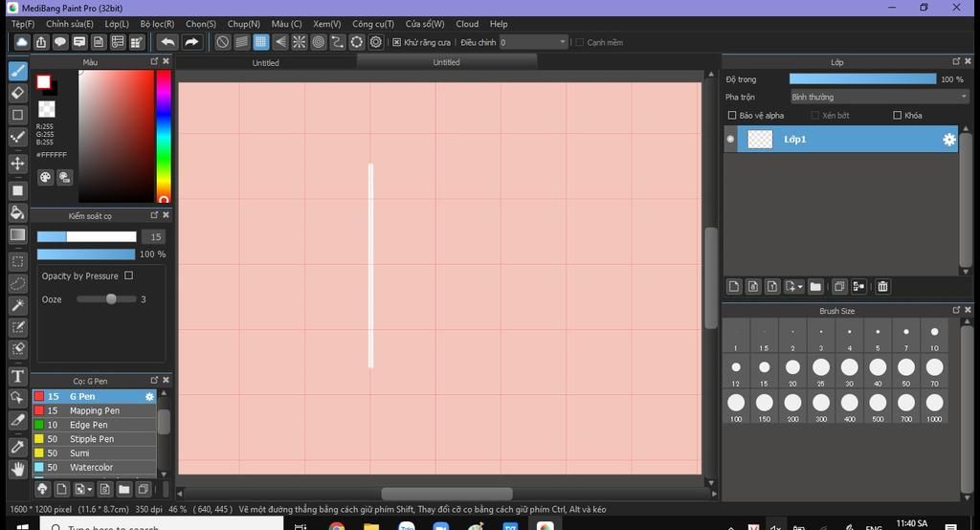The image size is (980, 530).
Task: Open the cloud save icon in toolbar
Action: (22, 42)
